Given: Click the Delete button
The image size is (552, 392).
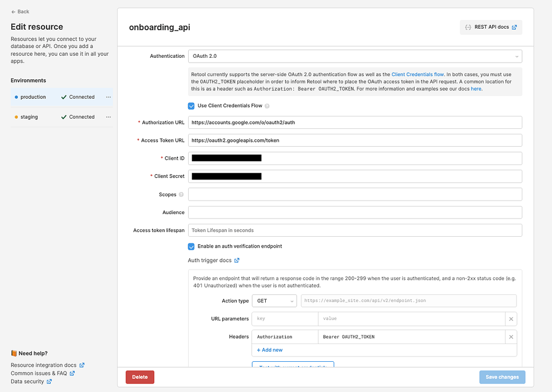Looking at the screenshot, I should [x=140, y=377].
